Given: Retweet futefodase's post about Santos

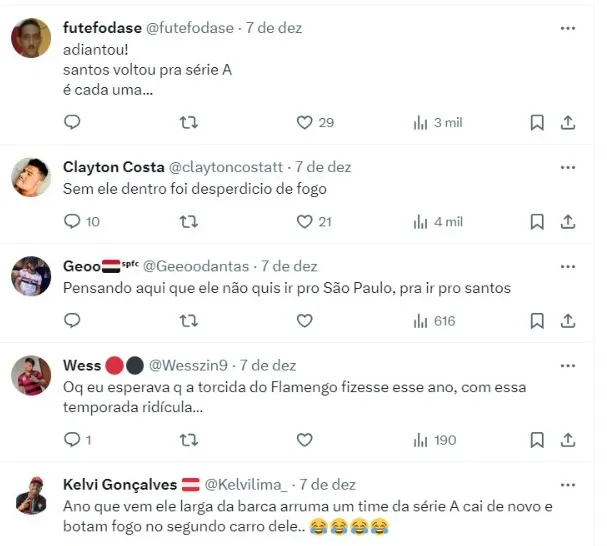Looking at the screenshot, I should tap(188, 122).
